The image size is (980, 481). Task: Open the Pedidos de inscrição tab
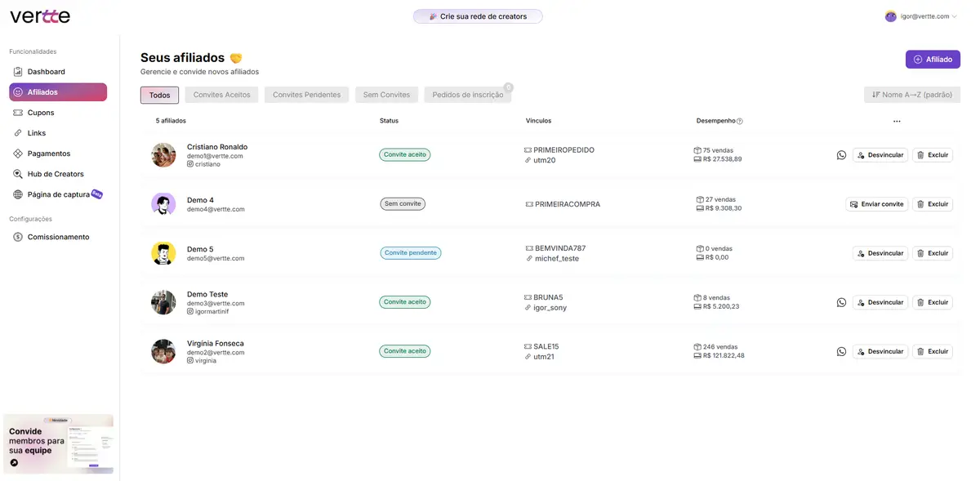[x=467, y=94]
